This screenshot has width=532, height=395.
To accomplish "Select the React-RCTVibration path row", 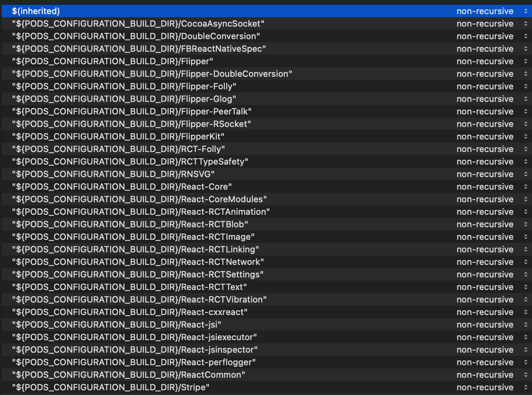I will tap(267, 299).
